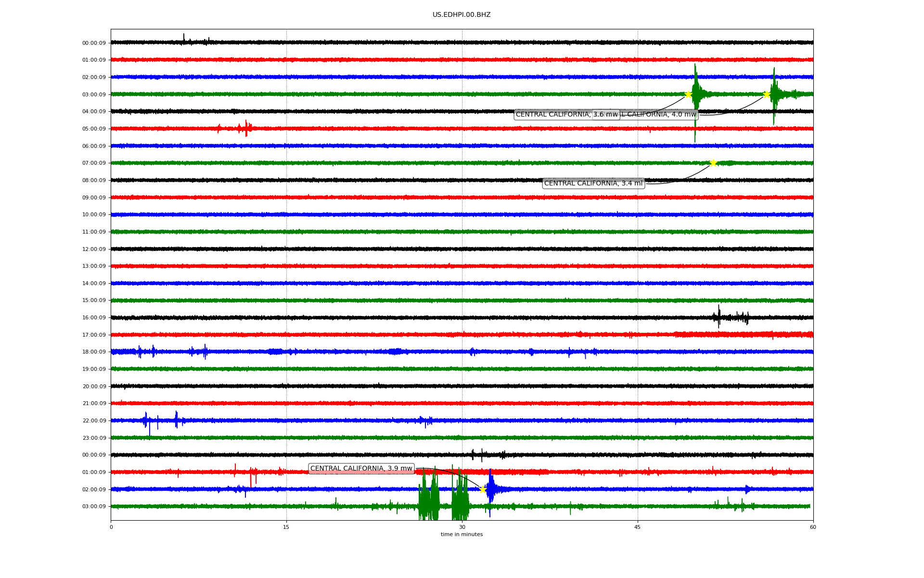Click the leftmost yellow star on upper 03:00:09 trace

tap(688, 94)
